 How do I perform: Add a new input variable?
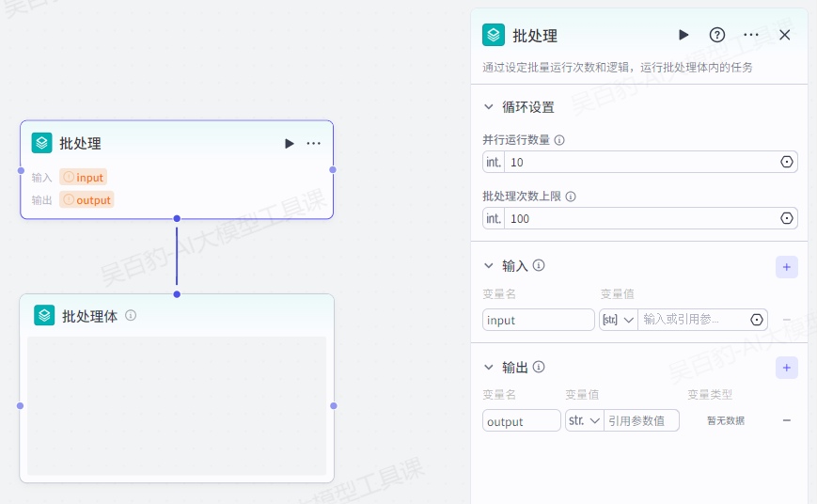(x=787, y=267)
